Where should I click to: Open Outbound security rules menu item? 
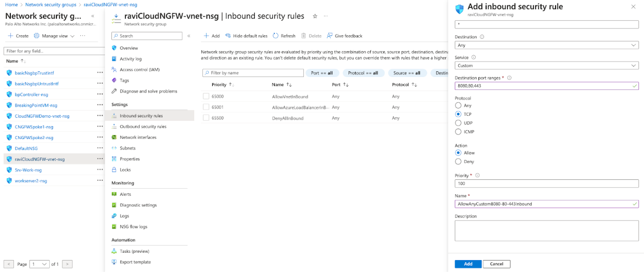point(143,127)
